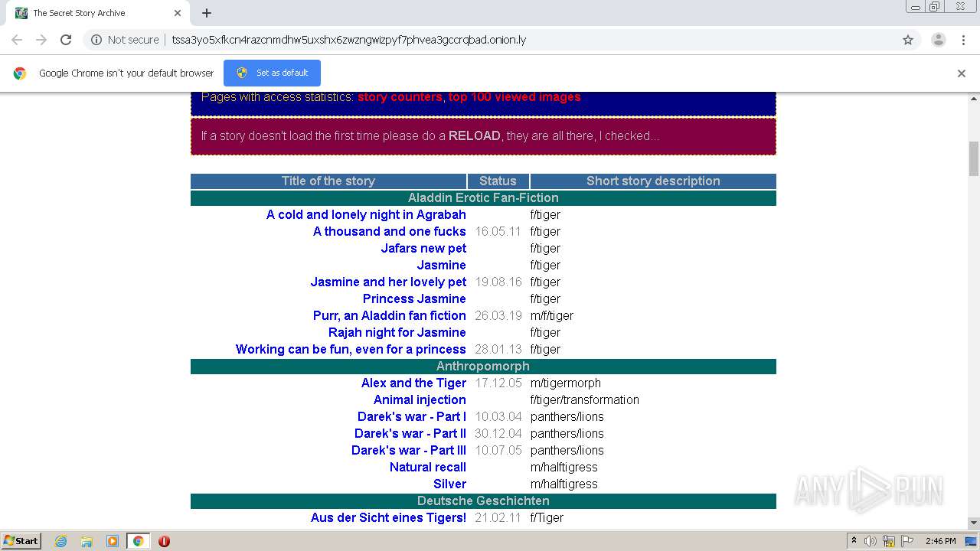
Task: Restore down the Chrome window
Action: [935, 7]
